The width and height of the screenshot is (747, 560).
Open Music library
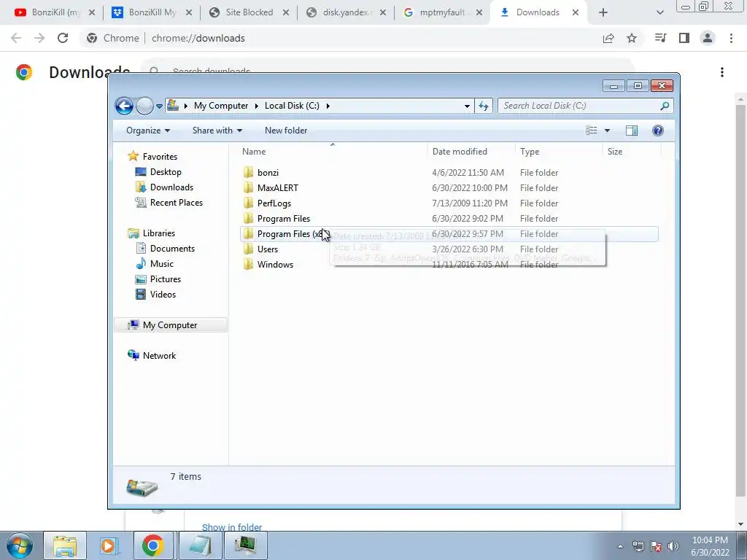pos(155,263)
